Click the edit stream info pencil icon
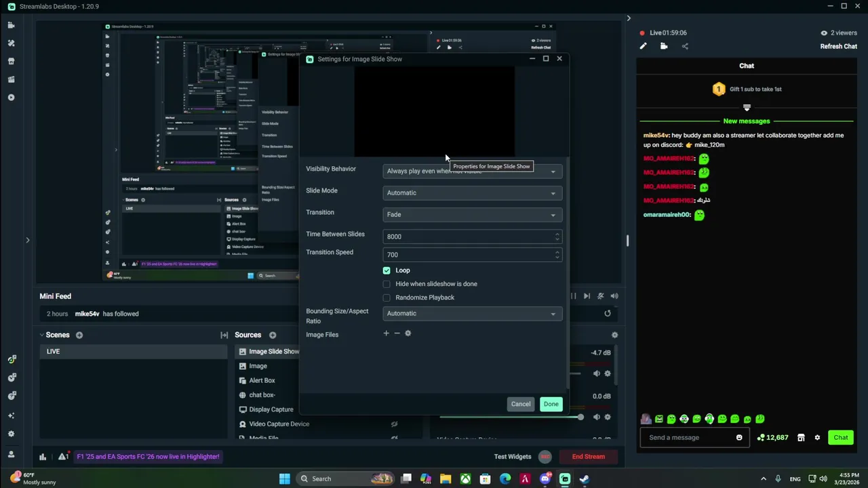The image size is (868, 488). pos(643,46)
